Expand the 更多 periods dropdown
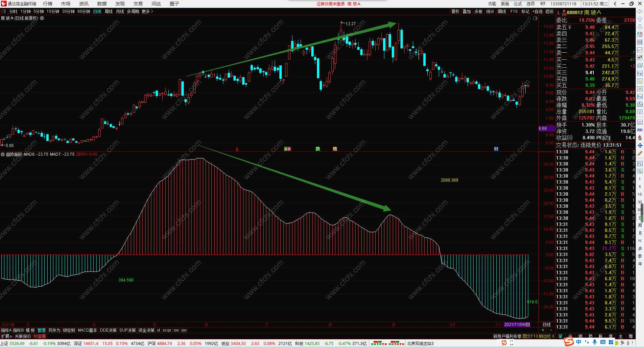 (147, 11)
